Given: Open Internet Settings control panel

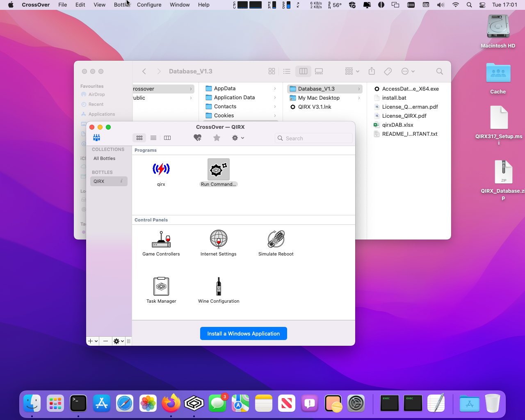Looking at the screenshot, I should tap(219, 239).
